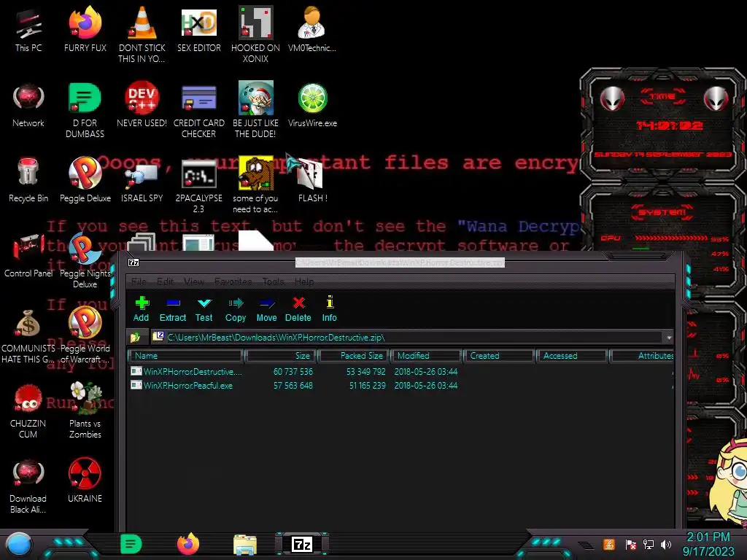Open the Edit menu in 7-Zip
747x560 pixels.
point(165,281)
